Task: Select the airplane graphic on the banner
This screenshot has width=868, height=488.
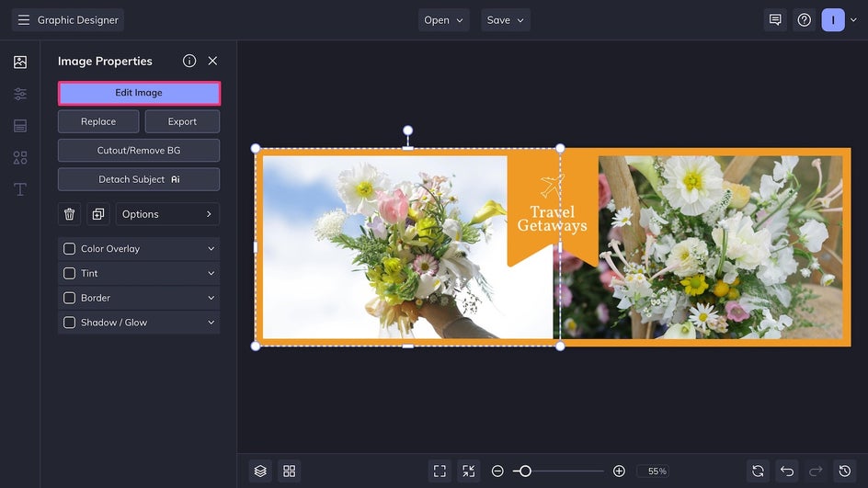Action: [552, 186]
